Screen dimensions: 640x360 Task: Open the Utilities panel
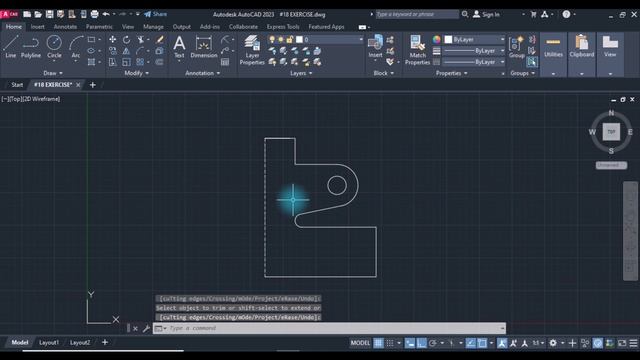pyautogui.click(x=553, y=55)
